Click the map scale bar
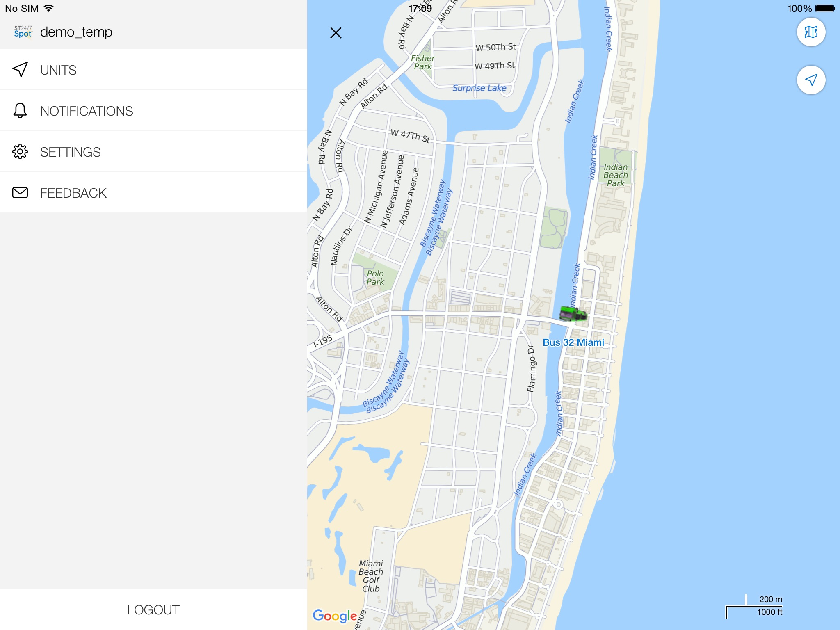Screen dimensions: 840x630 coord(754,606)
